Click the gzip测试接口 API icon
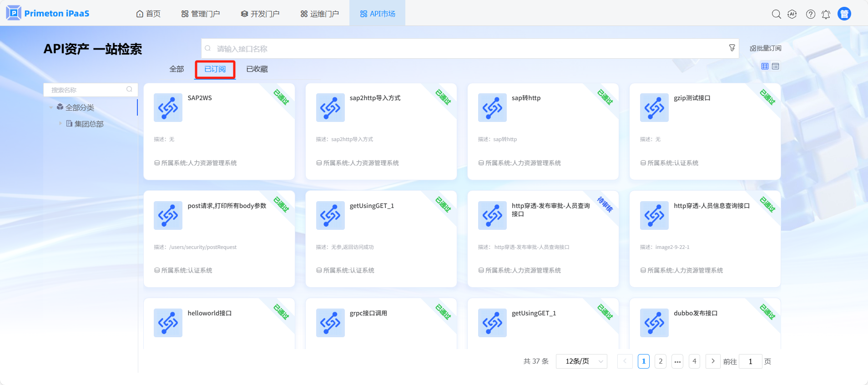 654,107
